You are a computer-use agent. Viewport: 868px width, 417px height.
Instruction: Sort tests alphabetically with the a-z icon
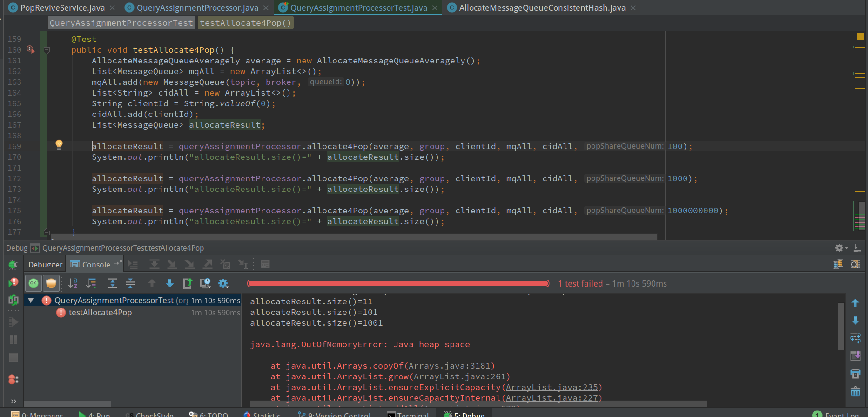tap(73, 283)
